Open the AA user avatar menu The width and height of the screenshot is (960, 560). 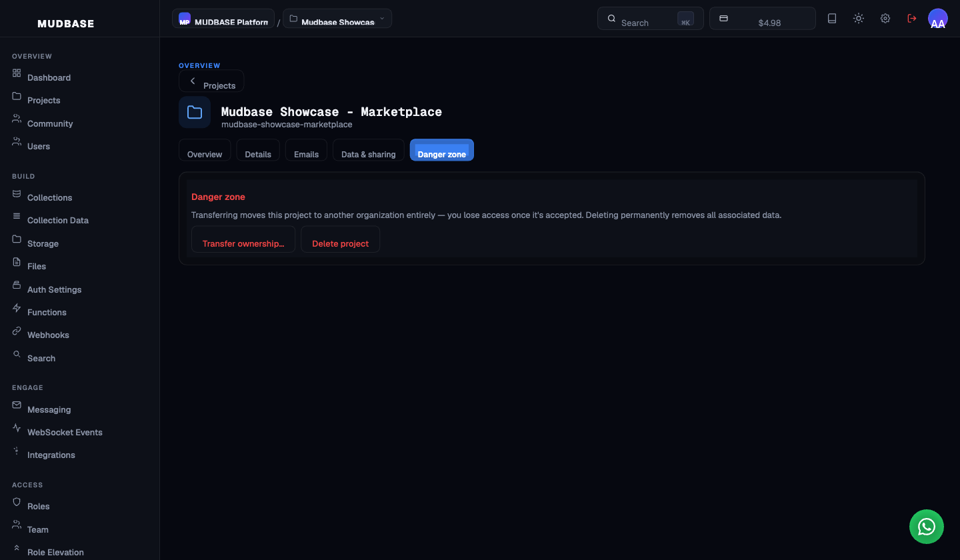click(938, 19)
